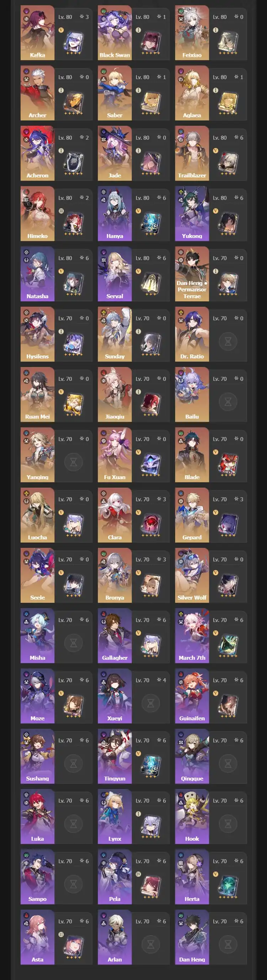Click Arlan's empty light cone slot
This screenshot has height=980, width=267.
point(151,944)
